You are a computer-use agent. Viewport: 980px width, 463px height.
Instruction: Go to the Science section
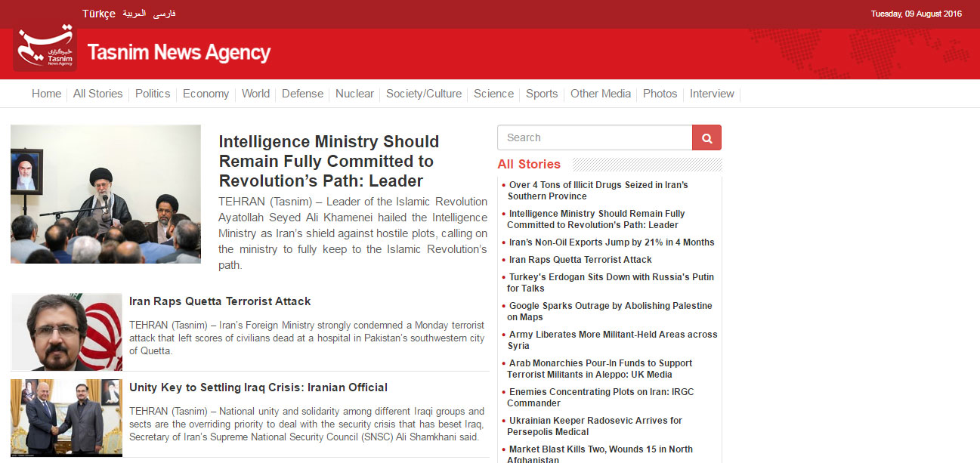click(x=493, y=94)
